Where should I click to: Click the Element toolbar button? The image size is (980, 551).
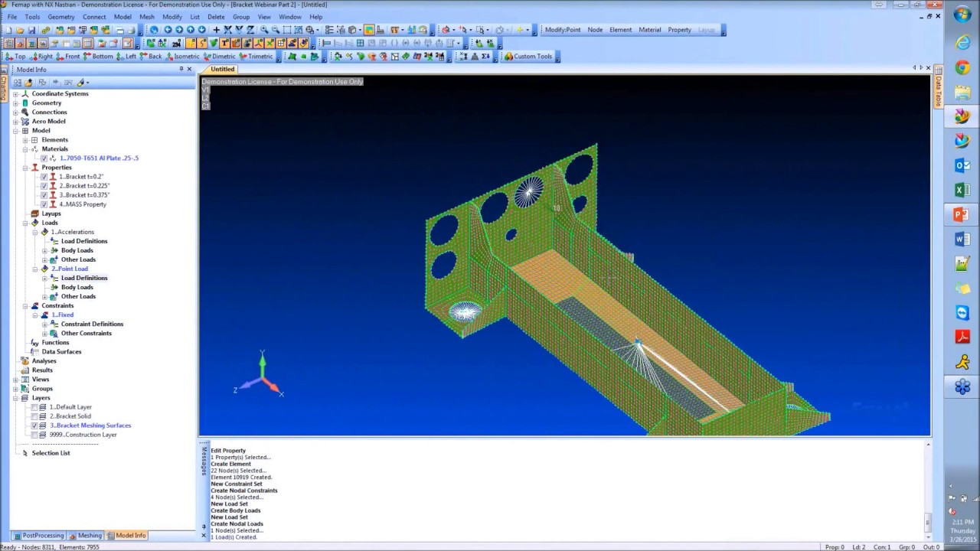coord(620,30)
